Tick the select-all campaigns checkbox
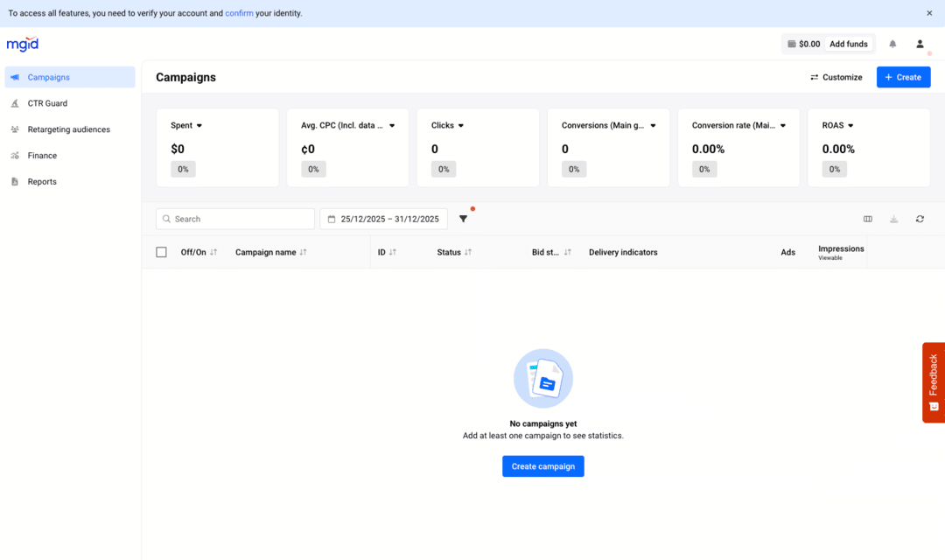This screenshot has height=560, width=945. (x=161, y=252)
